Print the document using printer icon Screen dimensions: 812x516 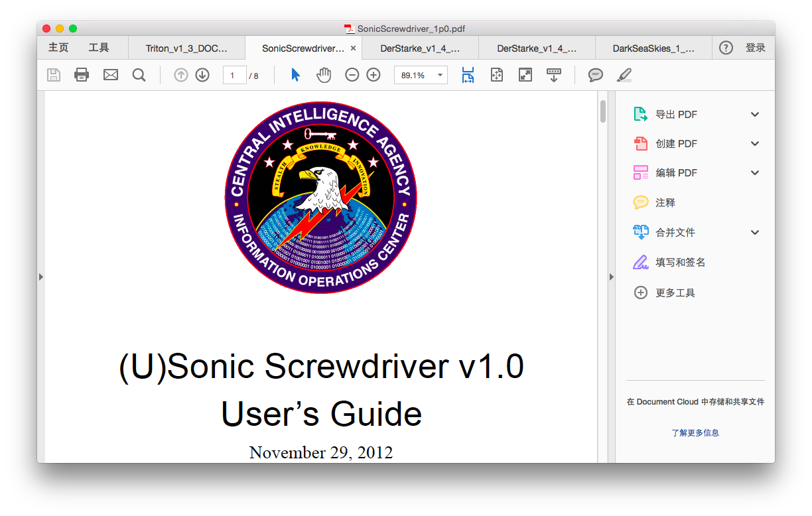82,75
